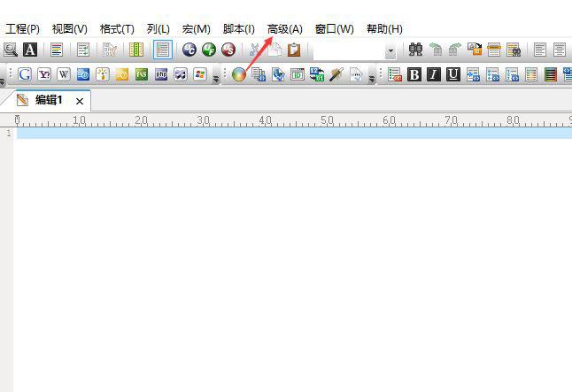Expand web search toolbar overflow options
Image resolution: width=572 pixels, height=392 pixels.
(216, 78)
